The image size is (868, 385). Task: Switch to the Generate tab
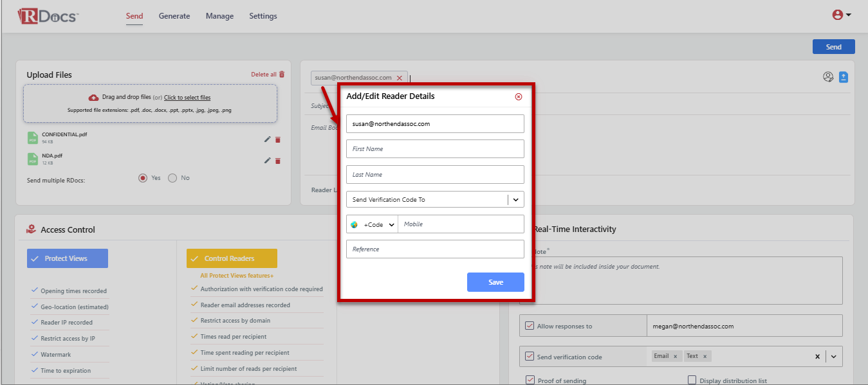(x=174, y=16)
